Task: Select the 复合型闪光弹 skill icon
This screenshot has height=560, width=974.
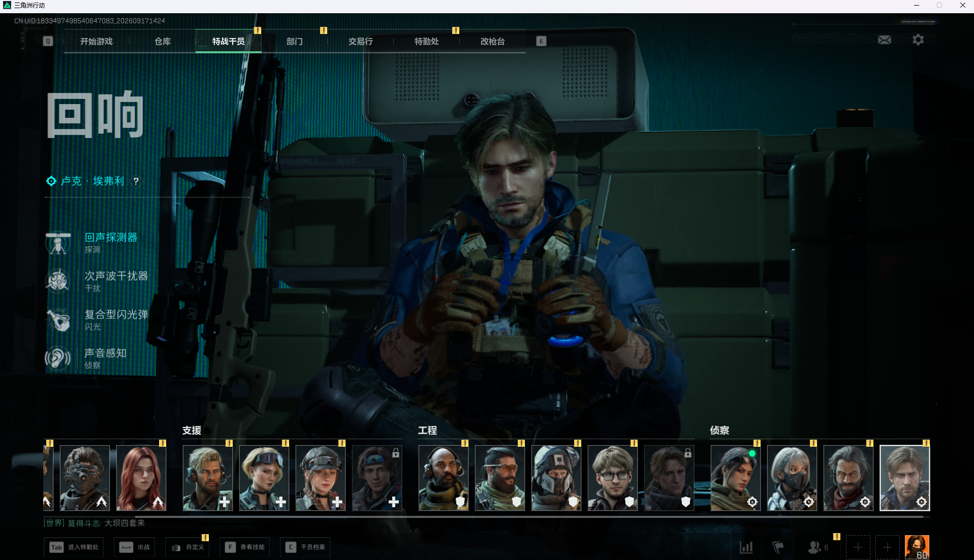Action: [x=58, y=320]
